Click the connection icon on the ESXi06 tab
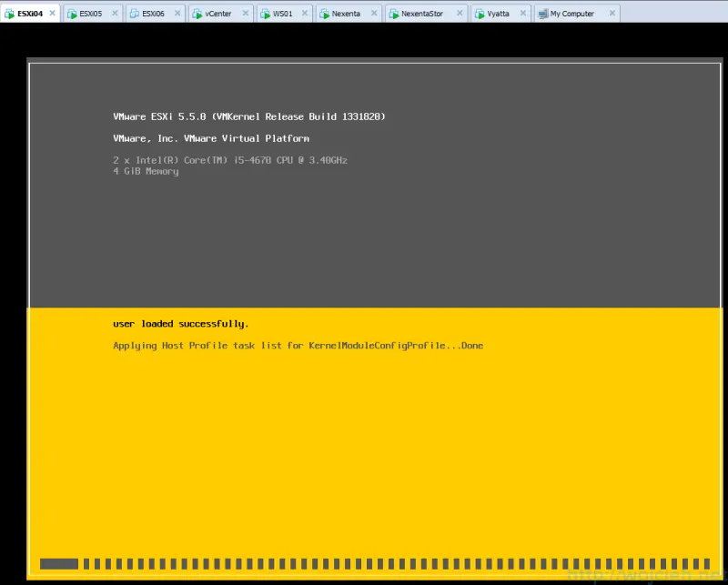728x585 pixels. pyautogui.click(x=135, y=13)
